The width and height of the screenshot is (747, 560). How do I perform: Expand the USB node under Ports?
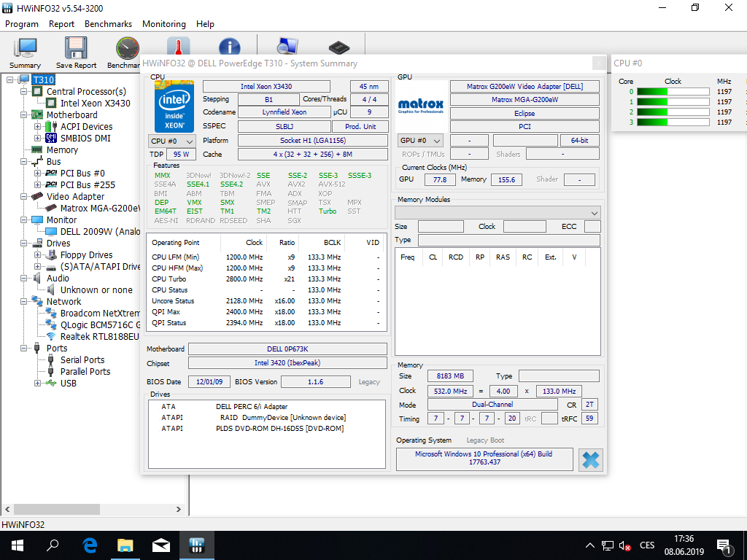click(x=39, y=384)
